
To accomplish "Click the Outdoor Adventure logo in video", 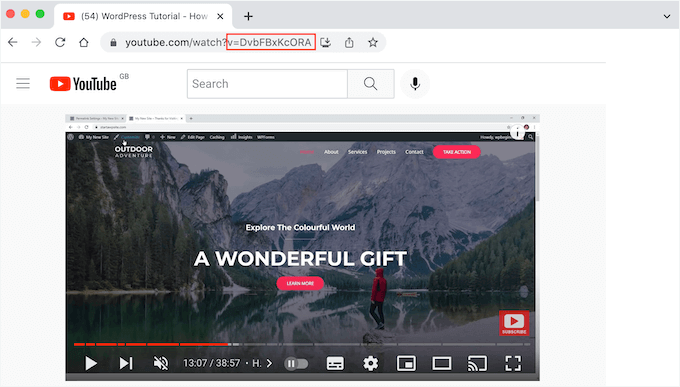I will [x=134, y=151].
